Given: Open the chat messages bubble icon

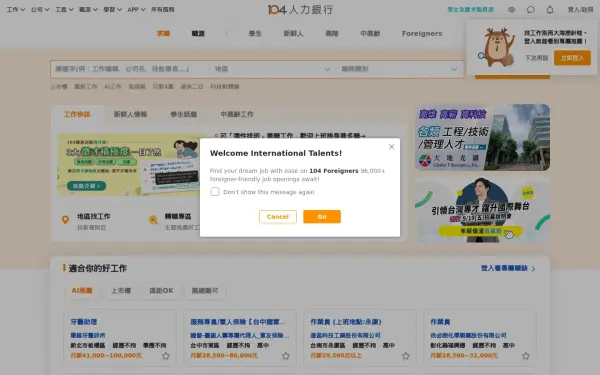Looking at the screenshot, I should tap(530, 10).
